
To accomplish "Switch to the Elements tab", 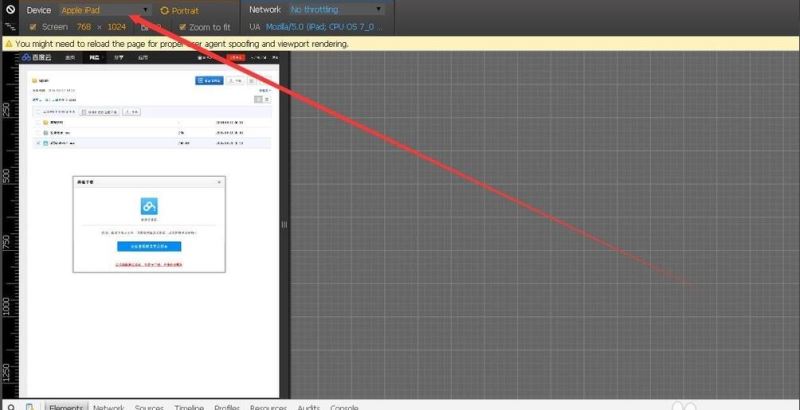I will (66, 407).
